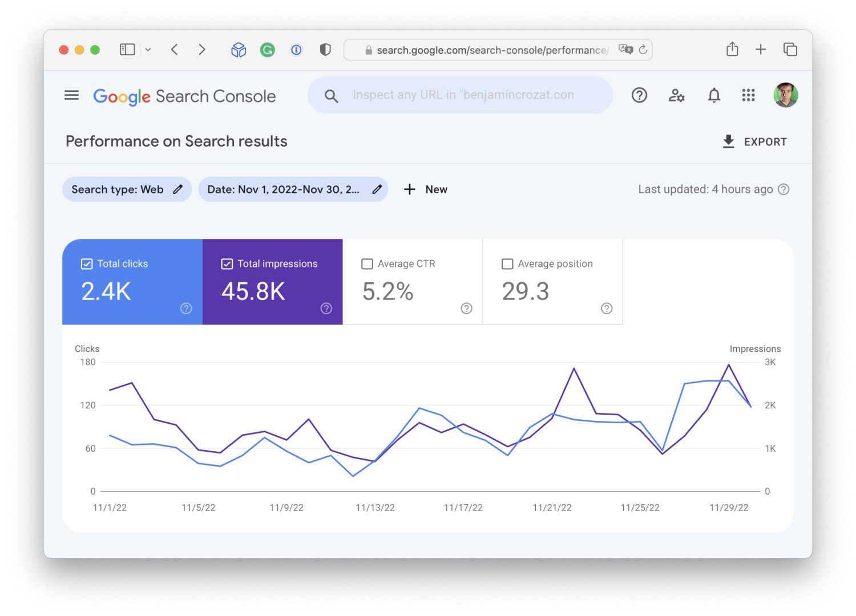Click the Google Search Console logo
The height and width of the screenshot is (616, 856).
[x=184, y=96]
